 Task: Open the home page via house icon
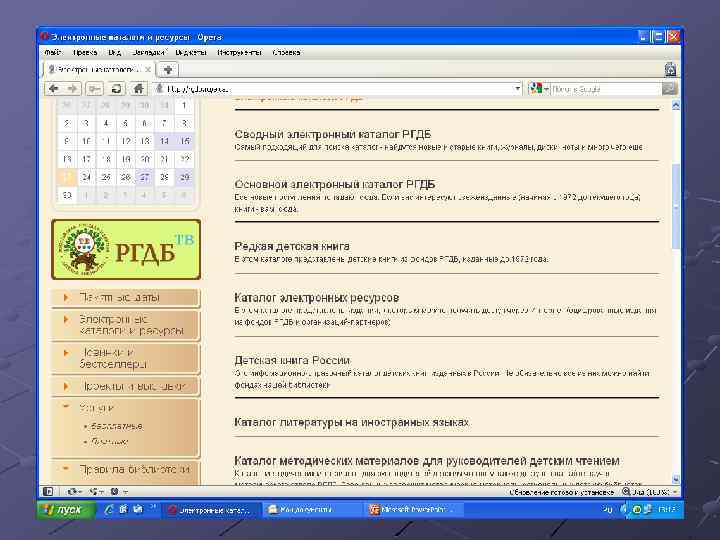138,88
